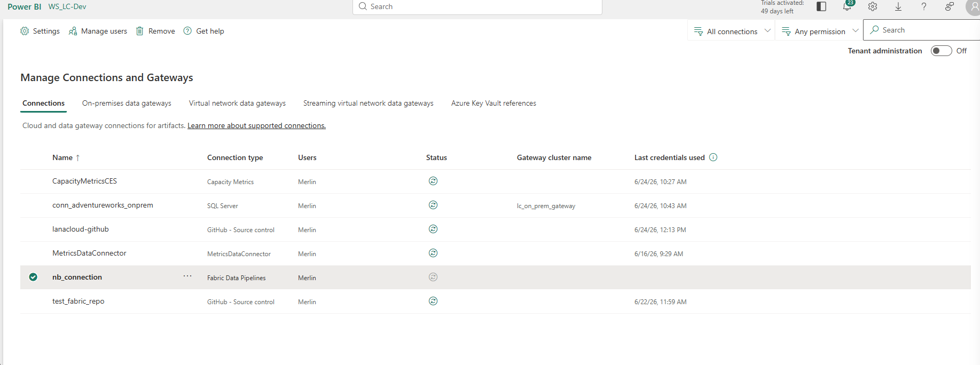
Task: Click Manage users command
Action: [x=98, y=31]
